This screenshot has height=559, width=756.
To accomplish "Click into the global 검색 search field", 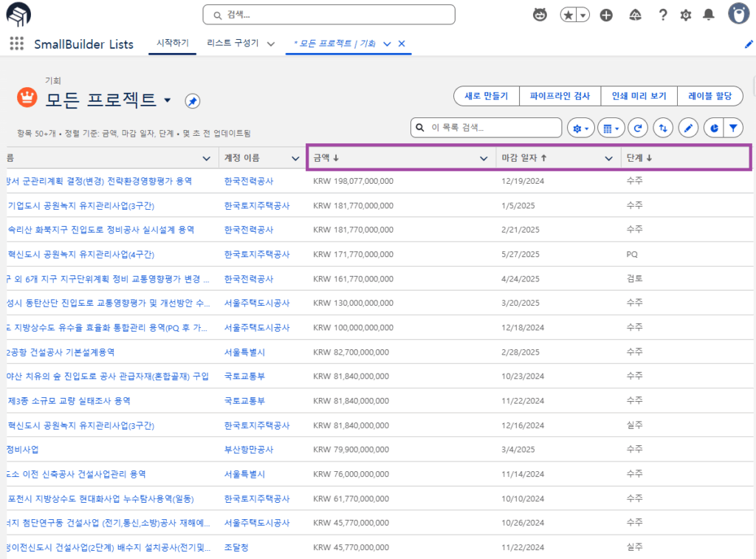I will [329, 15].
